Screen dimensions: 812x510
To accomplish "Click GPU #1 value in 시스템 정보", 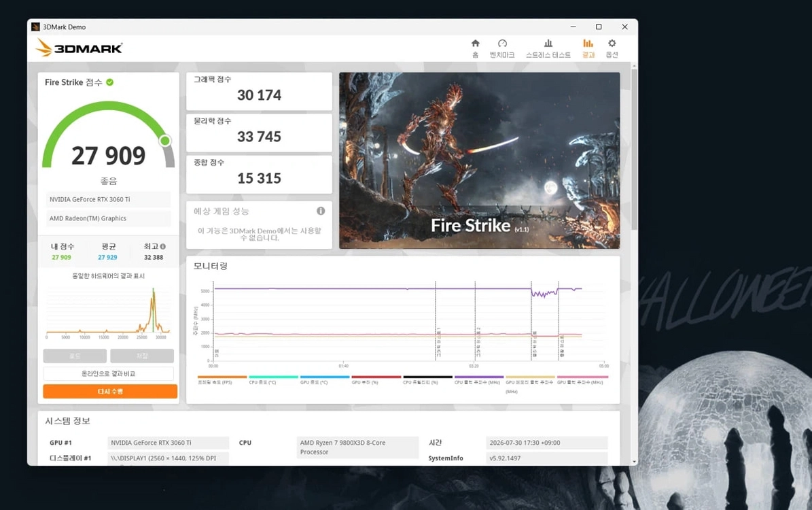I will pos(169,443).
